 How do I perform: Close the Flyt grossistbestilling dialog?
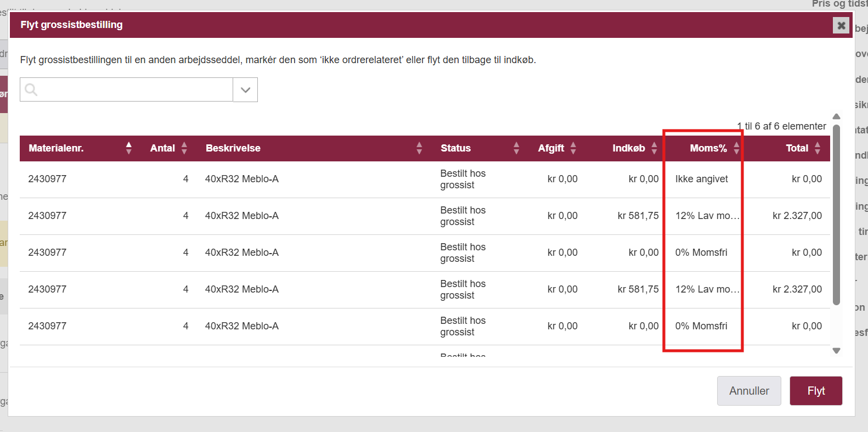841,25
